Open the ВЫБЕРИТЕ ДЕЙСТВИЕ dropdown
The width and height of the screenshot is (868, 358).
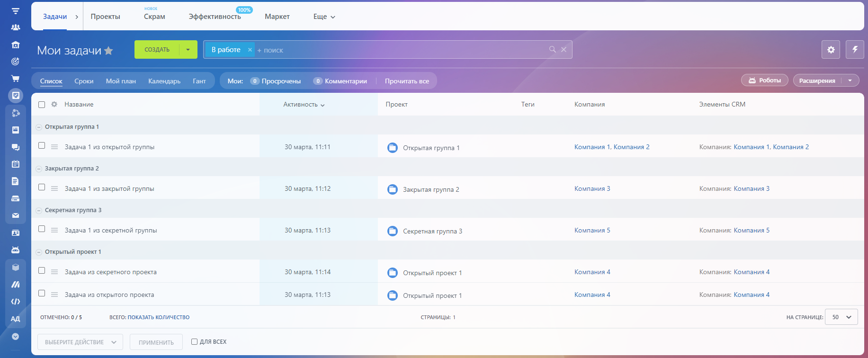coord(80,342)
